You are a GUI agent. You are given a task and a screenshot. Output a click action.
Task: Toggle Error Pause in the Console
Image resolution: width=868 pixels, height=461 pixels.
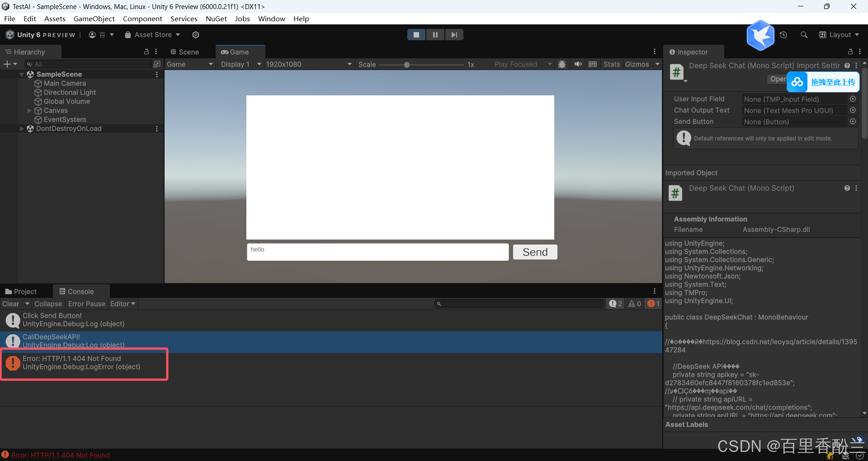tap(86, 304)
